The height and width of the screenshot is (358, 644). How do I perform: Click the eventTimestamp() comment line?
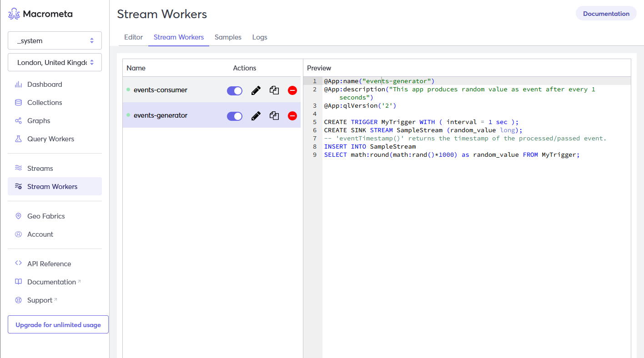[x=465, y=138]
